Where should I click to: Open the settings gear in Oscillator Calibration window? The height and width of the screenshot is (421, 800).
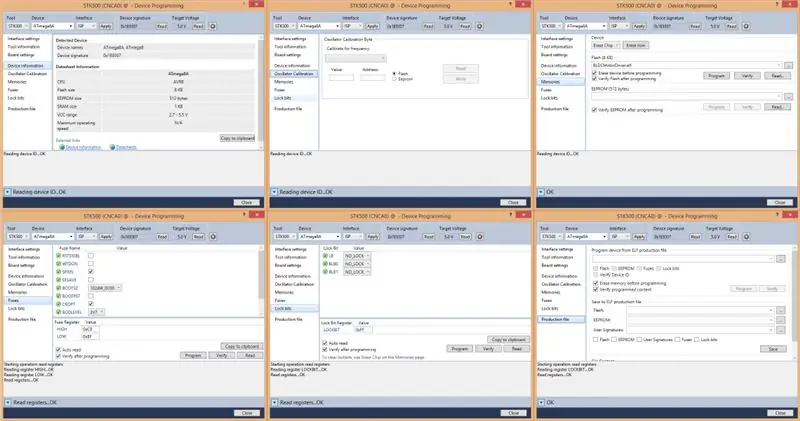[480, 26]
